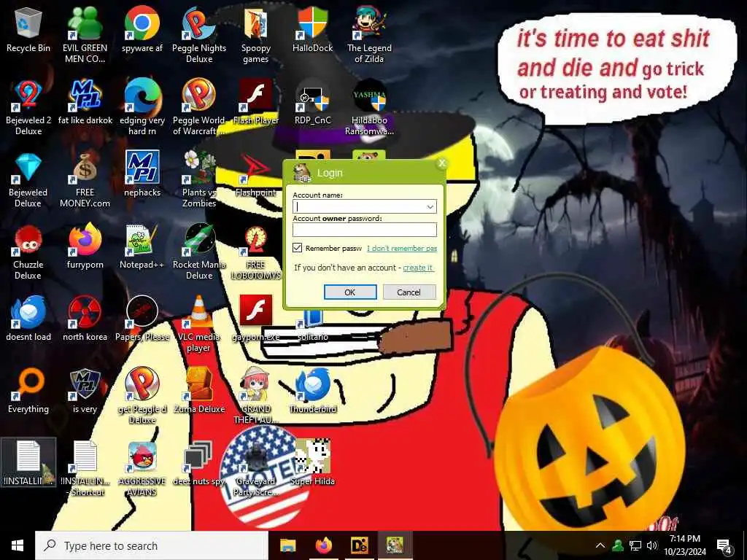The width and height of the screenshot is (747, 560).
Task: Open the !INSTALLIN... - Shortcut file
Action: [86, 469]
